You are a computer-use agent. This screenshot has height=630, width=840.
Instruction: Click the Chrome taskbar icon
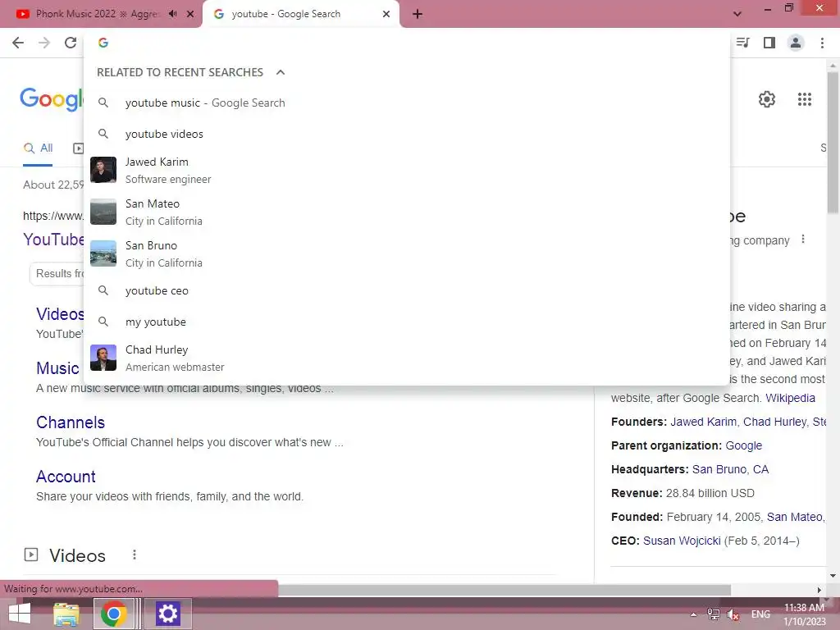click(113, 614)
